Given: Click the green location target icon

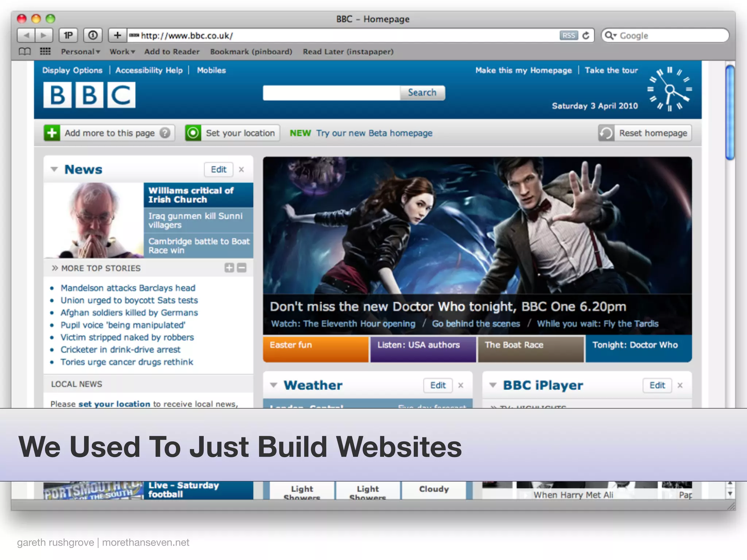Looking at the screenshot, I should pyautogui.click(x=193, y=133).
